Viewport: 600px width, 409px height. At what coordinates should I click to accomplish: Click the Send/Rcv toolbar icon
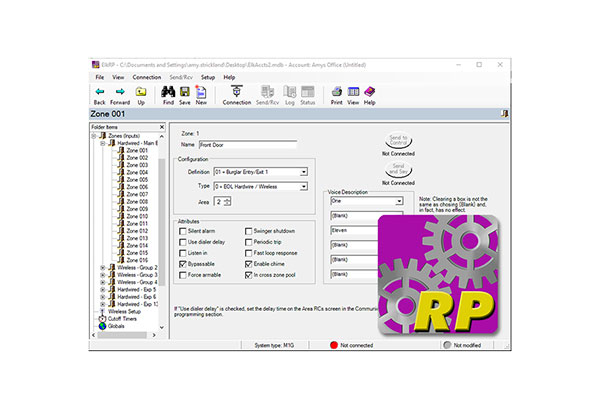click(x=267, y=92)
